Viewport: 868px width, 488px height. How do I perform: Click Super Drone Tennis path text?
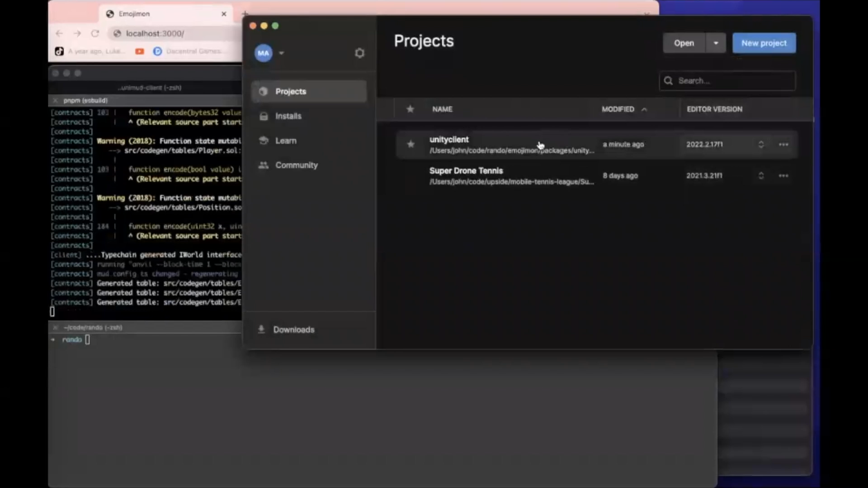tap(512, 182)
